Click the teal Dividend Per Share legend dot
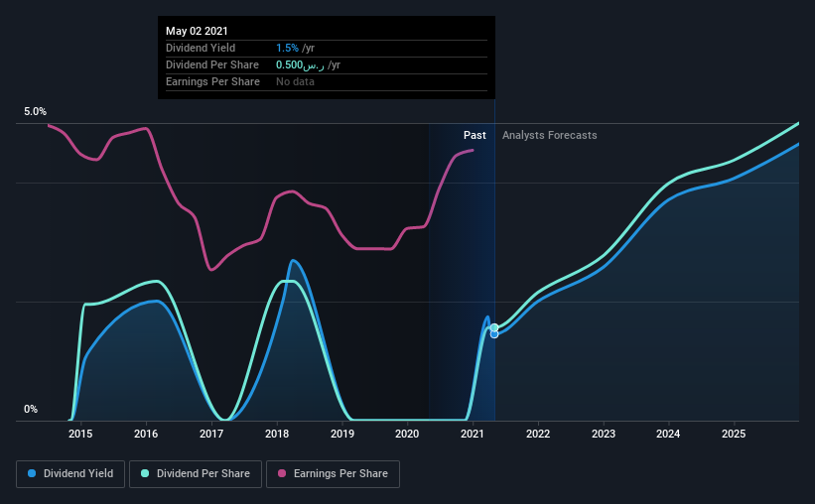 (x=145, y=473)
